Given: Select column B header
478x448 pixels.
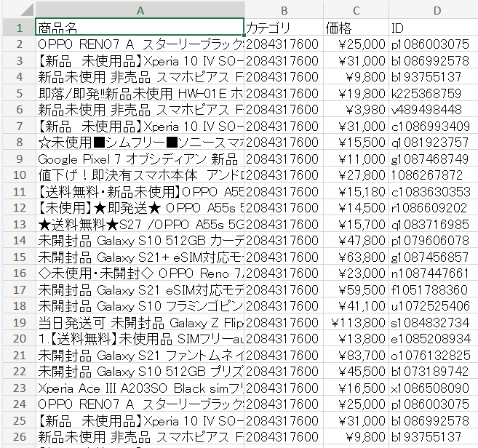Looking at the screenshot, I should pyautogui.click(x=284, y=10).
